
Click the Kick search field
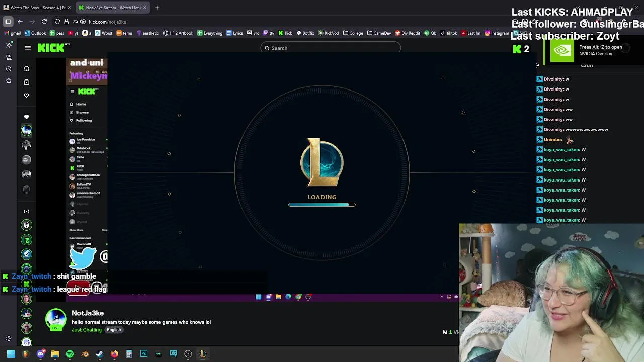[x=331, y=48]
